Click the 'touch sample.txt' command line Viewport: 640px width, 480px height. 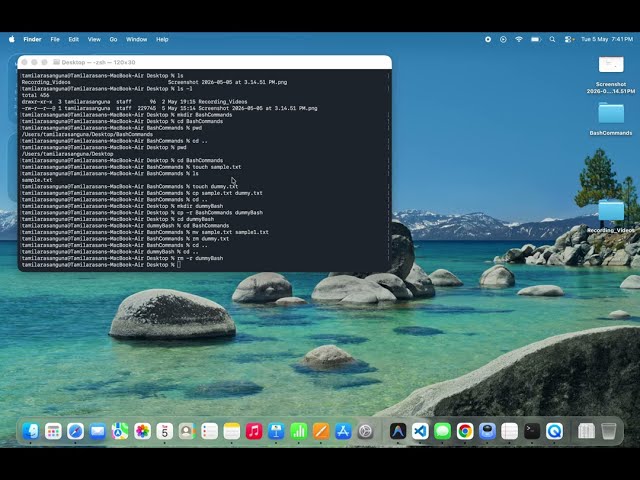[x=131, y=167]
